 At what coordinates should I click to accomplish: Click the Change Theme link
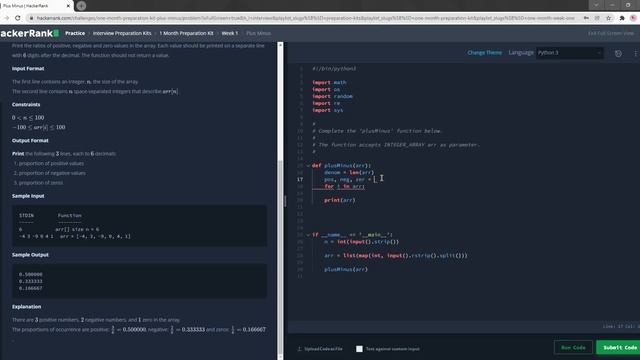coord(484,53)
